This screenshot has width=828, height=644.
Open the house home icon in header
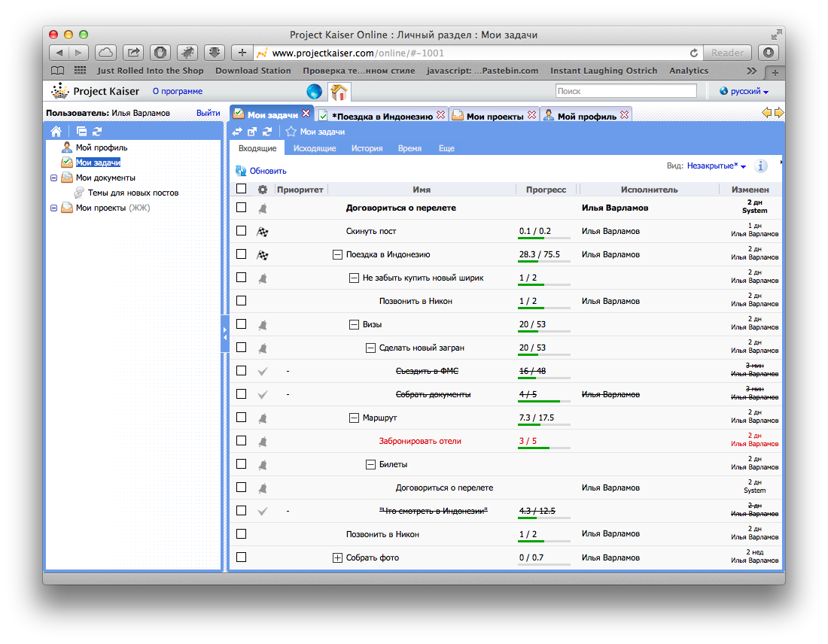tap(339, 92)
